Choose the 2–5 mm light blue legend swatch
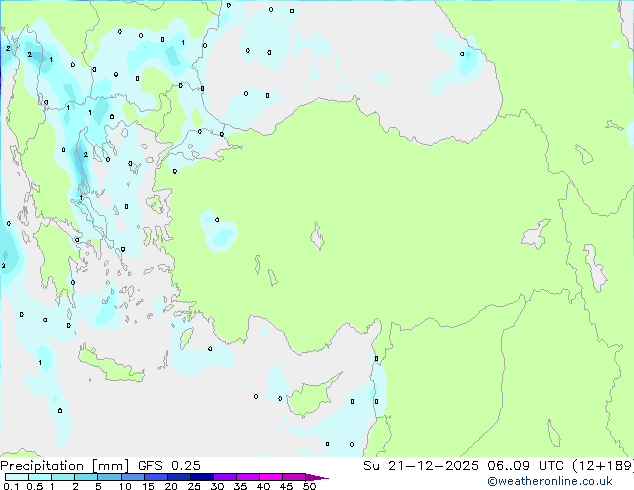This screenshot has height=490, width=634. [x=87, y=478]
